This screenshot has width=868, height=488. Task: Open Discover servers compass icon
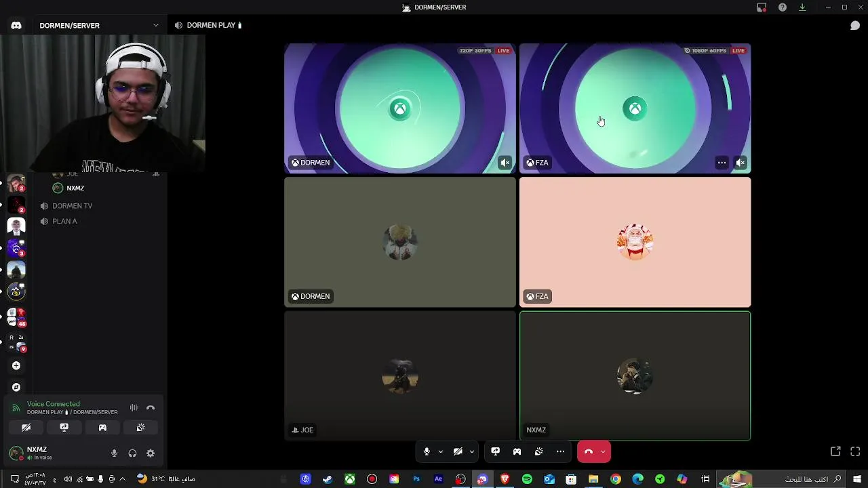(16, 388)
